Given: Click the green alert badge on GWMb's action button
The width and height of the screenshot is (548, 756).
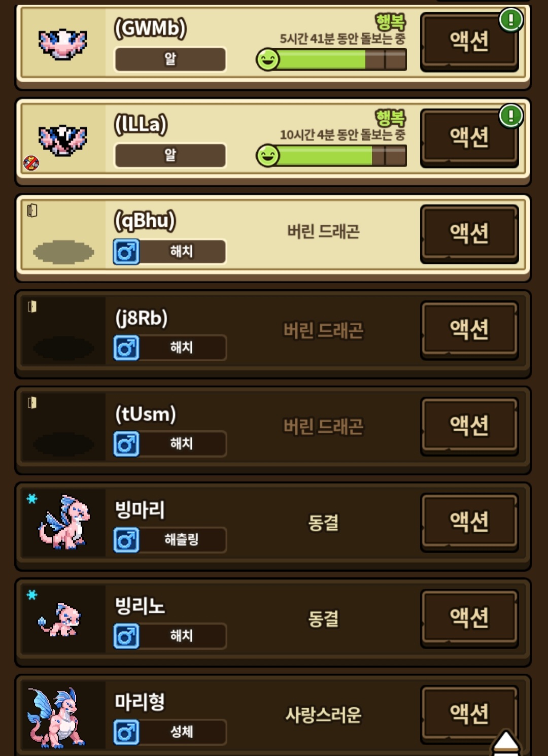Looking at the screenshot, I should (511, 20).
